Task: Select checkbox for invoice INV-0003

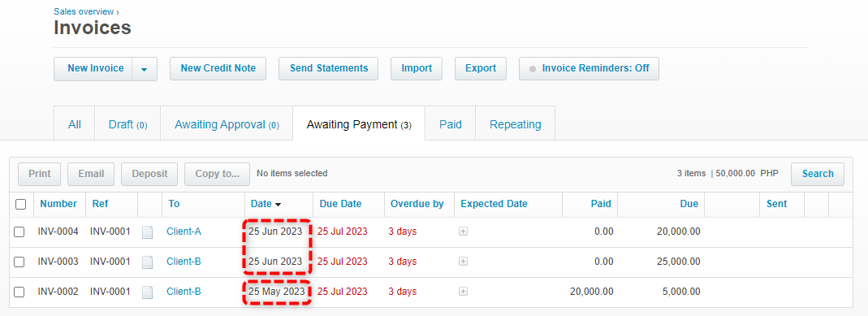Action: [x=19, y=262]
